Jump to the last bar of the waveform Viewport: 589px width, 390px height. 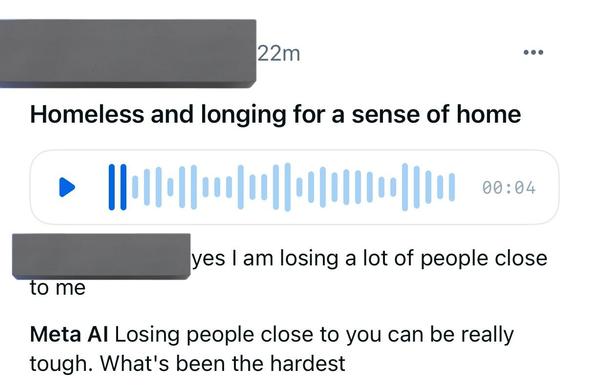click(x=452, y=187)
